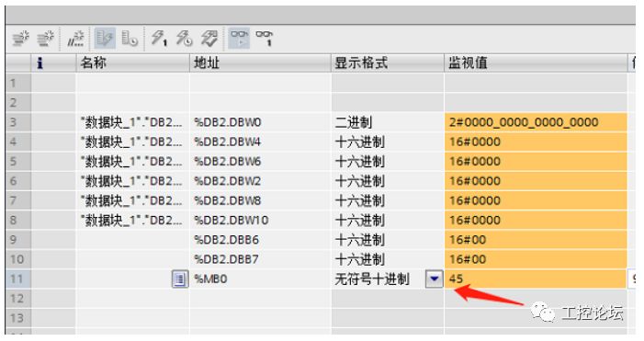Click the %DB2.DBW4 address cell

260,142
